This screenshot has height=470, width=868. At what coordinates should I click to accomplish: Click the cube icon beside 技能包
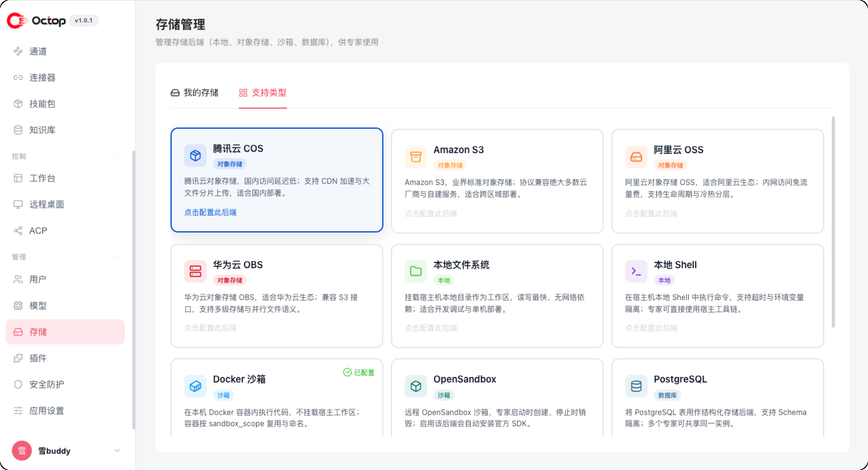pyautogui.click(x=18, y=104)
